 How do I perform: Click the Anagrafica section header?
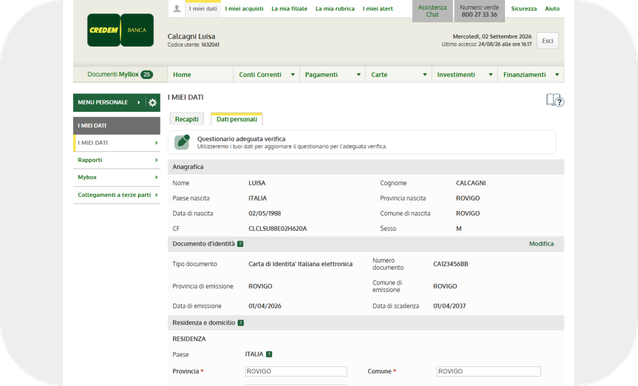(x=366, y=167)
